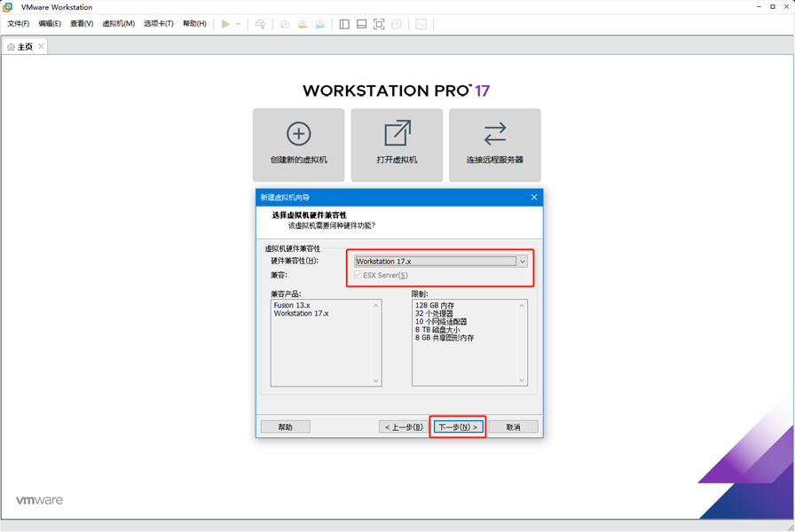Click the send Ctrl+Alt+Del toolbar icon

tap(260, 24)
